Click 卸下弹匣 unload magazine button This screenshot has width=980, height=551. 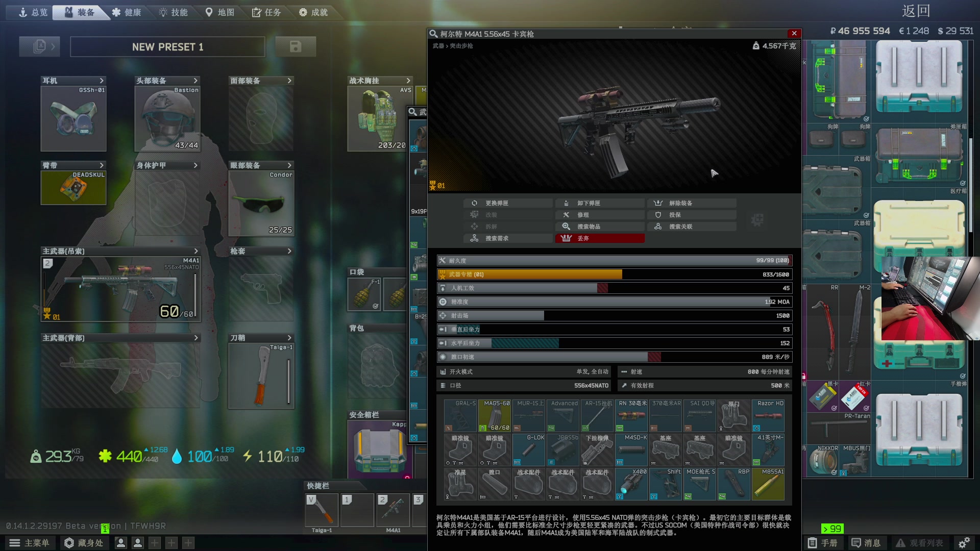[600, 203]
